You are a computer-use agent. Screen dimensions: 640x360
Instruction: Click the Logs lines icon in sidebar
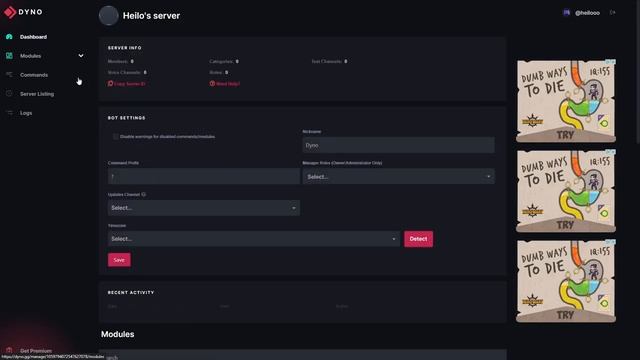click(9, 113)
